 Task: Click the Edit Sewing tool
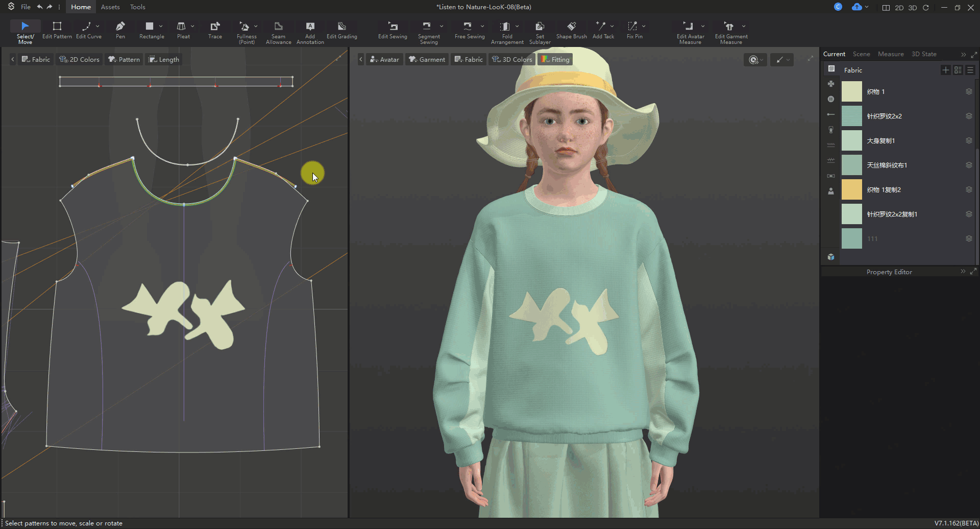(x=393, y=30)
